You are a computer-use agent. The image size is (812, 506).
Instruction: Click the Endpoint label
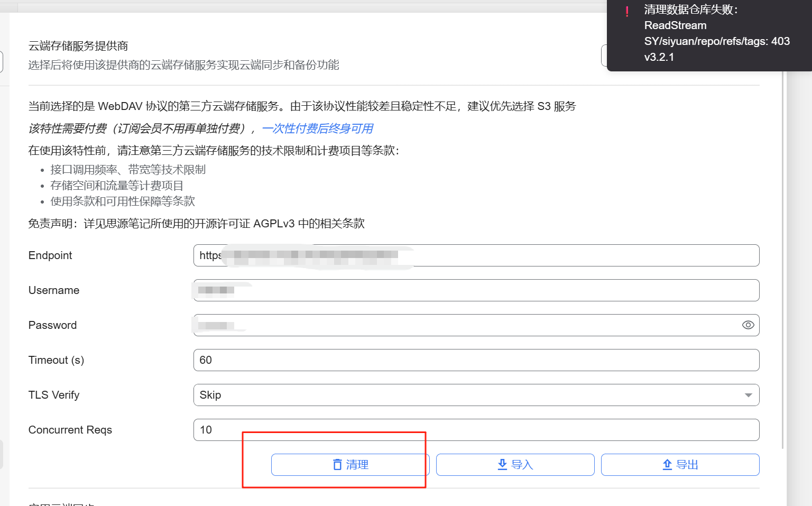[x=50, y=255]
